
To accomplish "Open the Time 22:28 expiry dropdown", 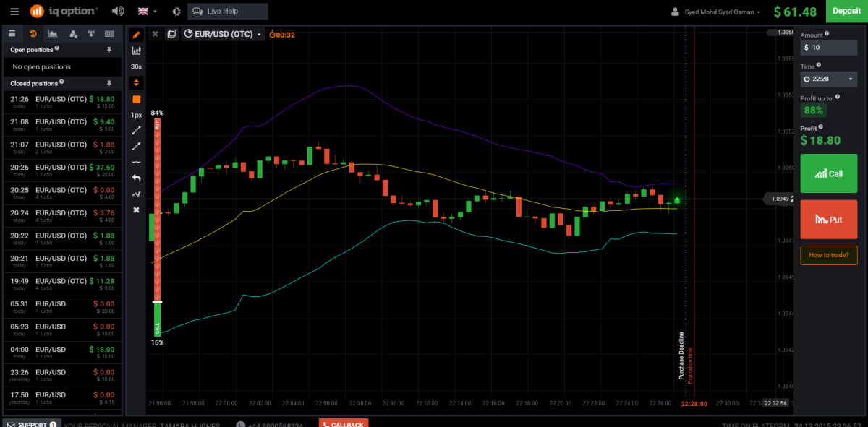I will click(829, 79).
